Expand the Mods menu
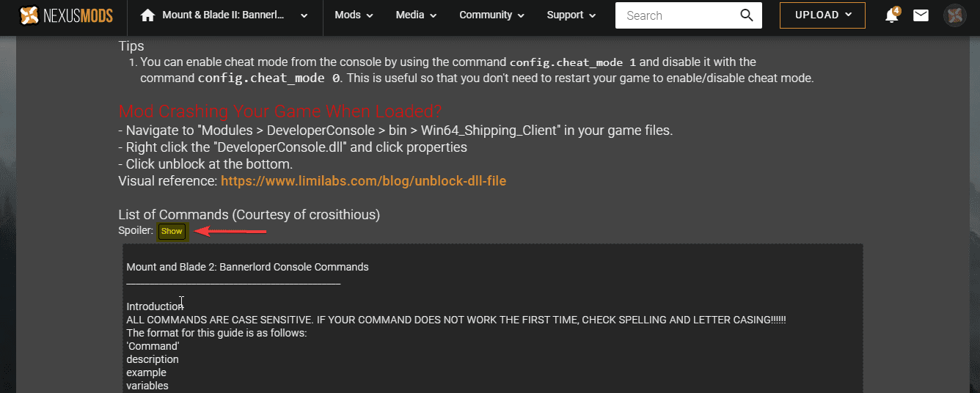 [354, 15]
